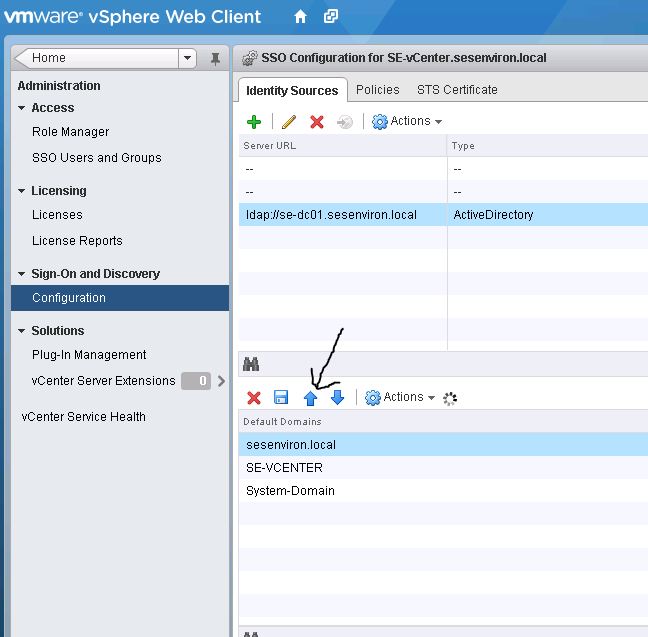Image resolution: width=648 pixels, height=637 pixels.
Task: Click the greyed test connection icon
Action: pos(345,122)
